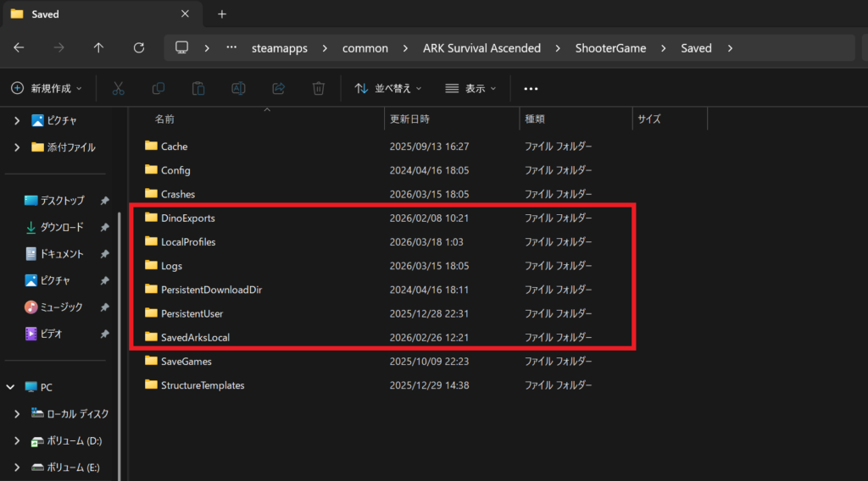This screenshot has width=868, height=481.
Task: Expand ボリューム (D:) drive in sidebar
Action: click(17, 441)
